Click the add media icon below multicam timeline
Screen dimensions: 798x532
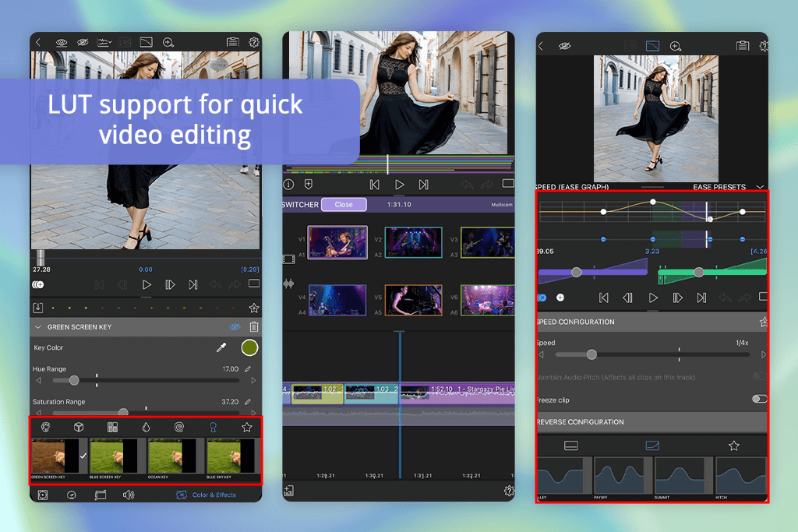click(288, 491)
